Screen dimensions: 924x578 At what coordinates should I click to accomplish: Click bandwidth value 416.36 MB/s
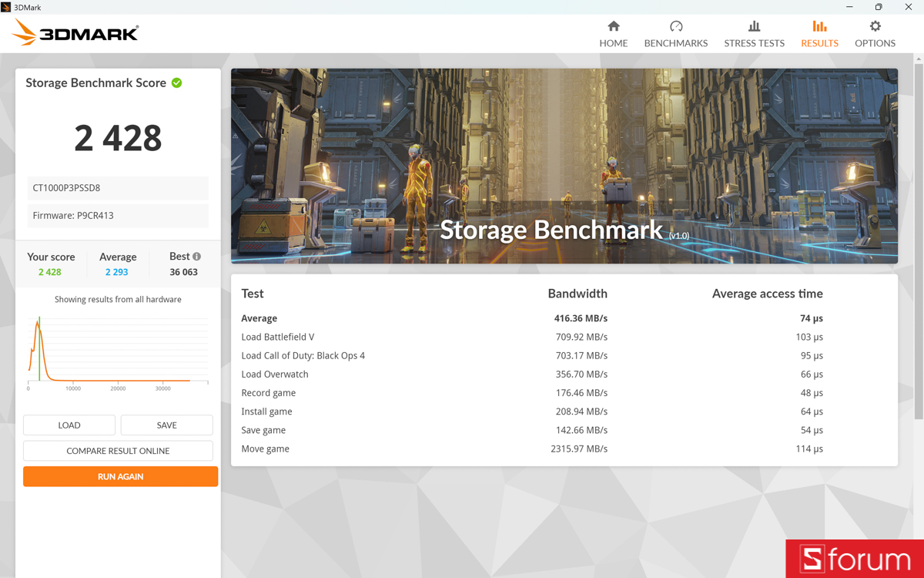(581, 318)
